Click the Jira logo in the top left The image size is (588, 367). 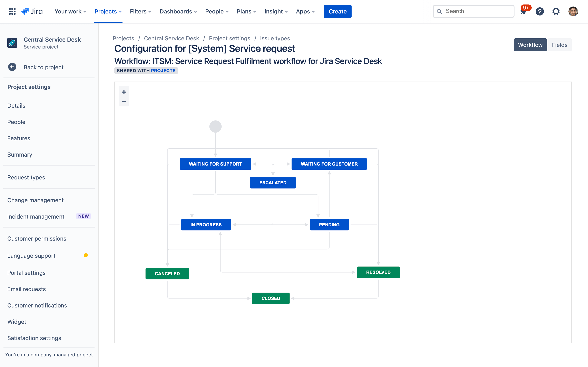click(32, 11)
